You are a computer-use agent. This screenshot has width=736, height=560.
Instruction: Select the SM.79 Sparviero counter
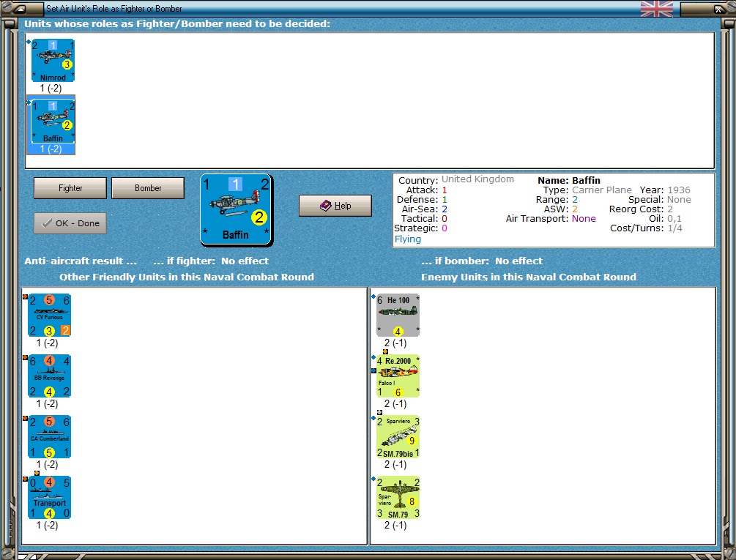(x=398, y=497)
